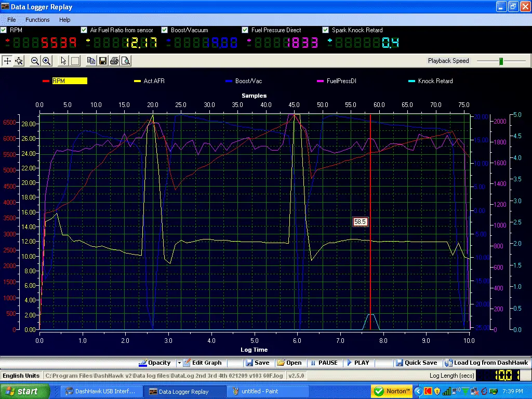
Task: Click the Log Length seconds readout
Action: coord(498,376)
